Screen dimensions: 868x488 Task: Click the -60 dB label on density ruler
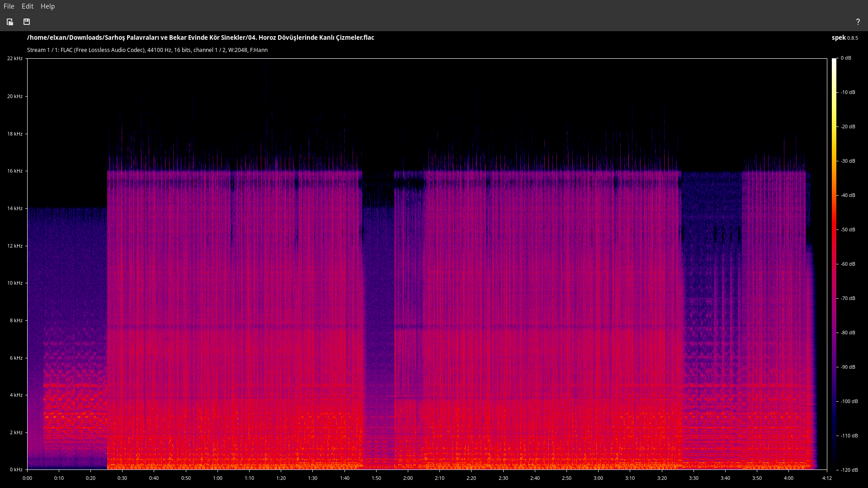pos(848,264)
